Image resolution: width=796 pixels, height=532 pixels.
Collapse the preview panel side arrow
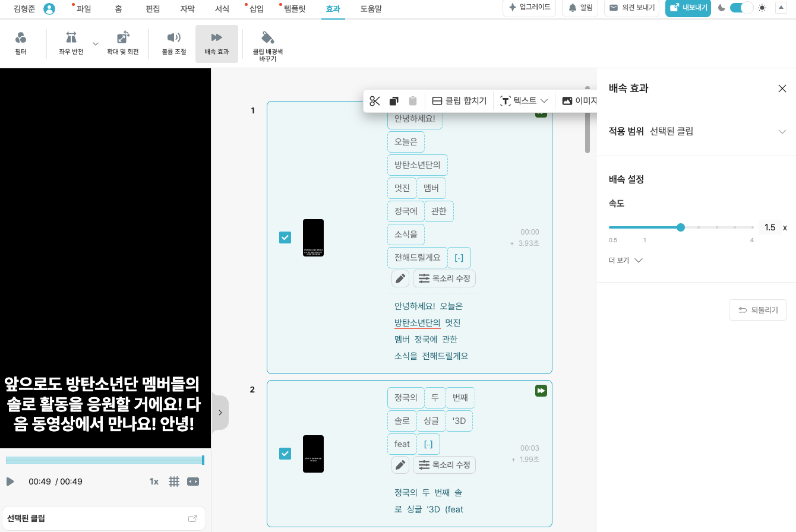pyautogui.click(x=220, y=412)
